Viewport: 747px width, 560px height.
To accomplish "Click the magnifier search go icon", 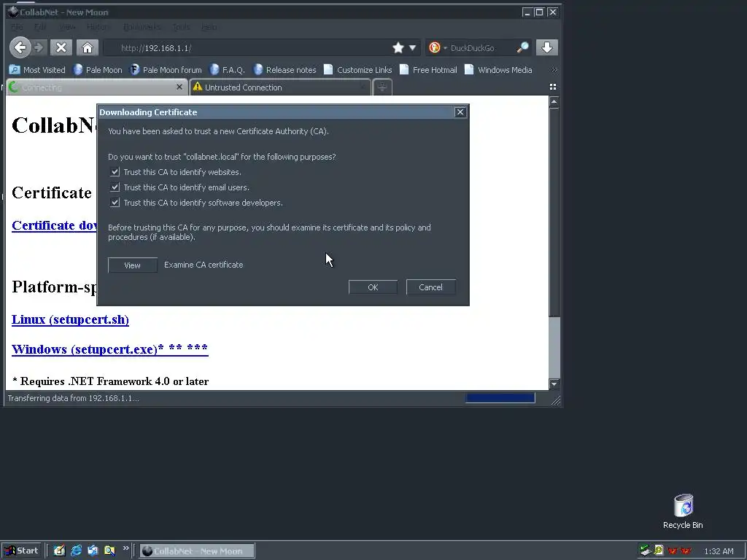I will 522,47.
